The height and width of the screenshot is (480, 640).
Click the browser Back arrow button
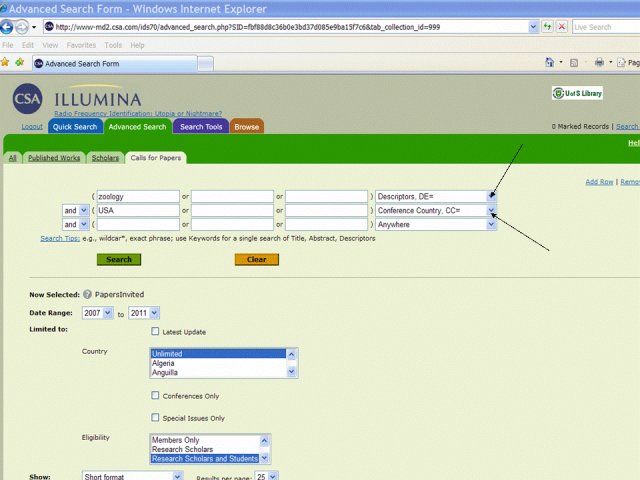7,27
